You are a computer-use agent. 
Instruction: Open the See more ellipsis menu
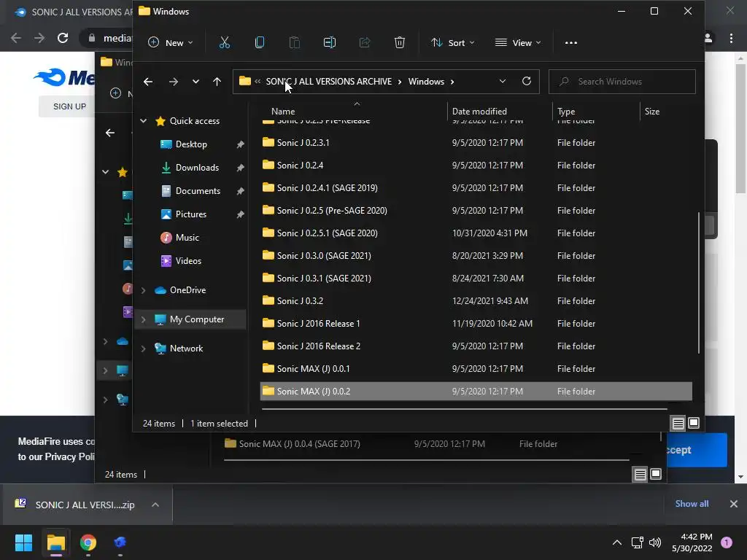pos(570,43)
